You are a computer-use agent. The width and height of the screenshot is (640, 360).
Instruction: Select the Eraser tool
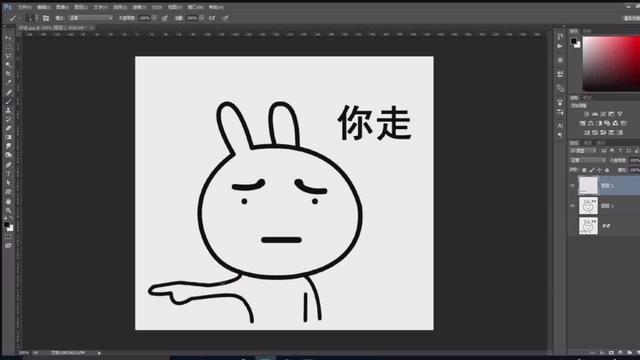8,128
